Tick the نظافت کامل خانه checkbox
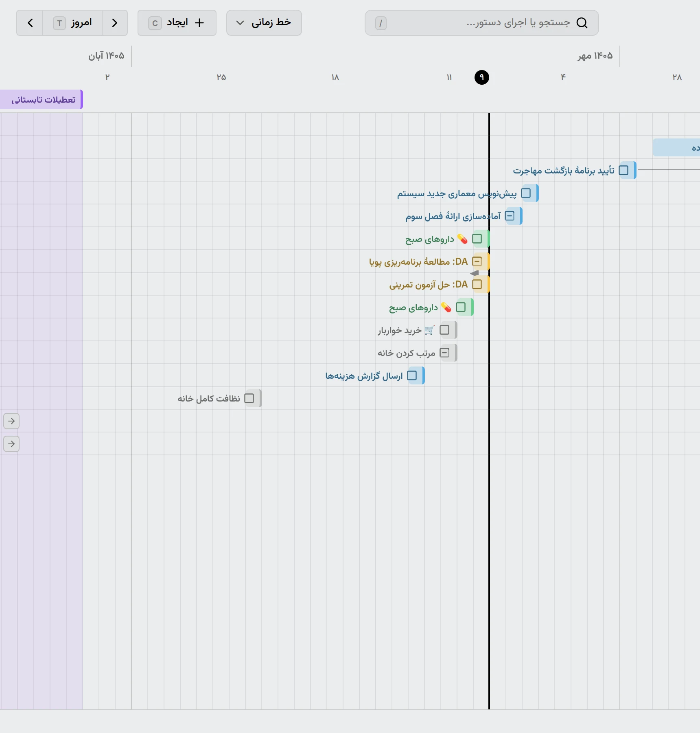 click(x=249, y=398)
